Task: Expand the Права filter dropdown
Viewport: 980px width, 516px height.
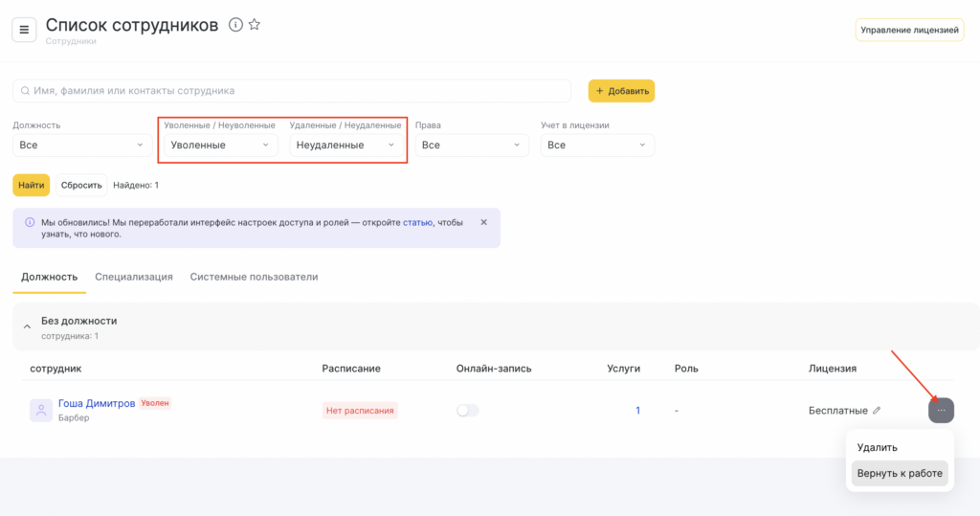Action: click(x=472, y=145)
